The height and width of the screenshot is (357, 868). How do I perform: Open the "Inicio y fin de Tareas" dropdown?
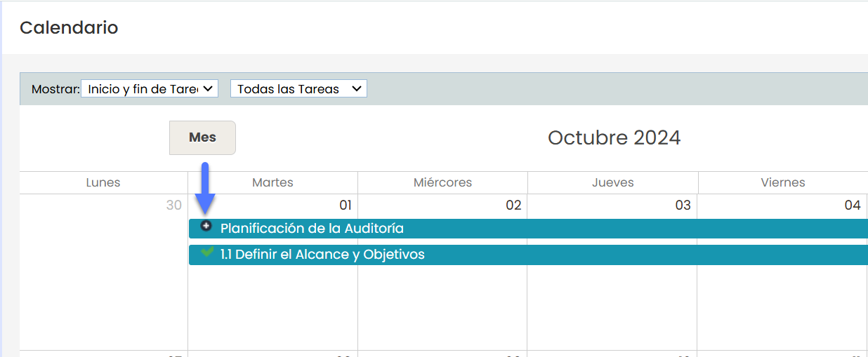(150, 89)
